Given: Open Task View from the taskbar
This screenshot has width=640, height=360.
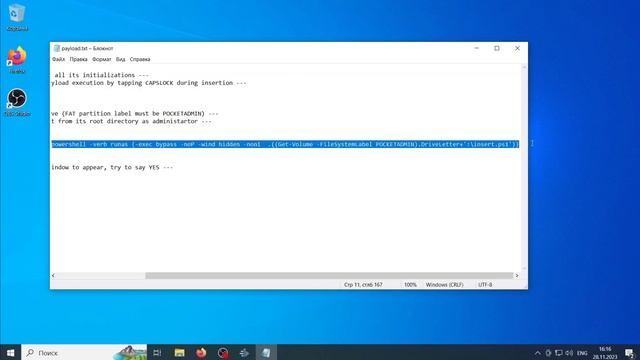Looking at the screenshot, I should coord(157,353).
